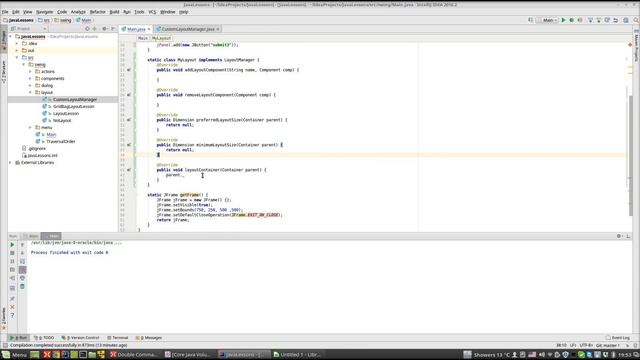The image size is (640, 360).
Task: Dump threads in Run panel
Action: (12, 270)
